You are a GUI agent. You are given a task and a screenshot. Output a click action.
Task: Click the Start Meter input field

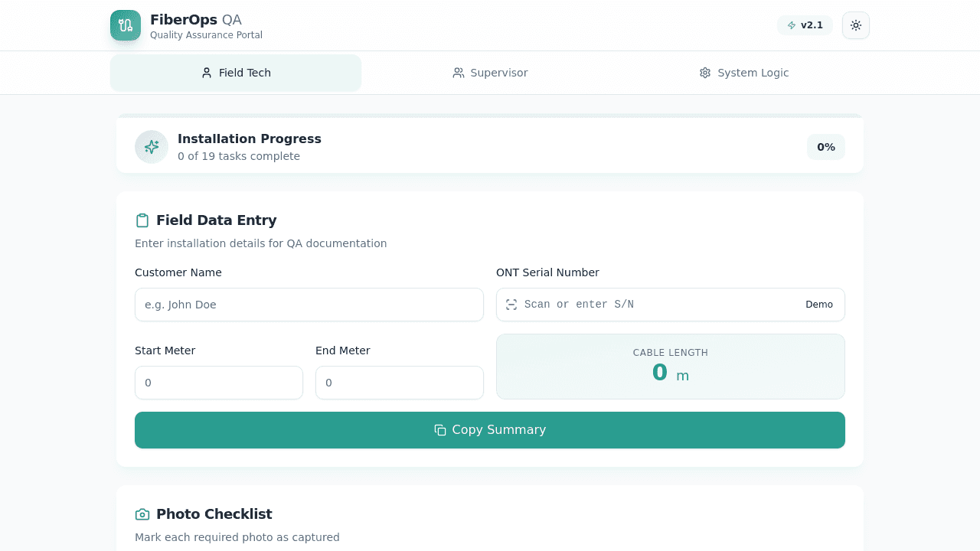click(218, 382)
